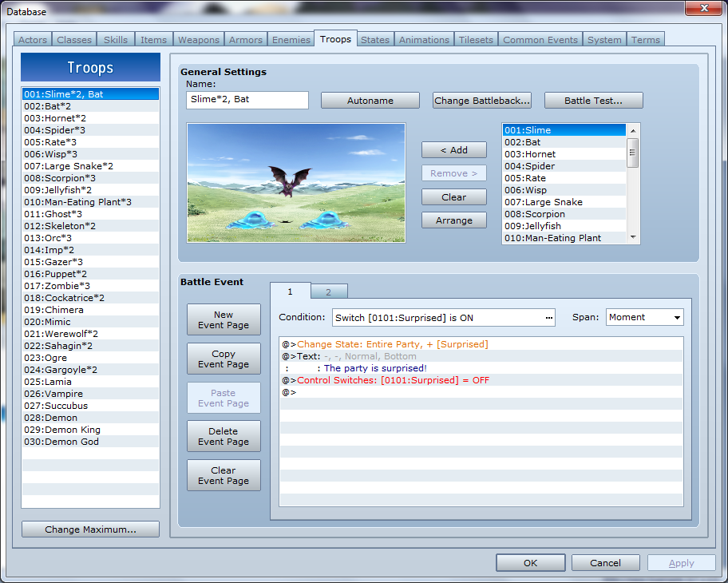Click the troop Name input field
Image resolution: width=728 pixels, height=583 pixels.
[247, 100]
